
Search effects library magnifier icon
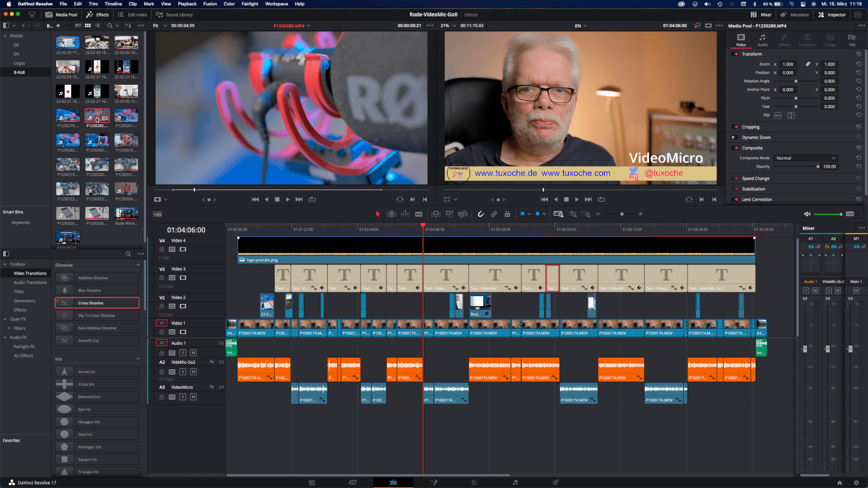pos(128,254)
